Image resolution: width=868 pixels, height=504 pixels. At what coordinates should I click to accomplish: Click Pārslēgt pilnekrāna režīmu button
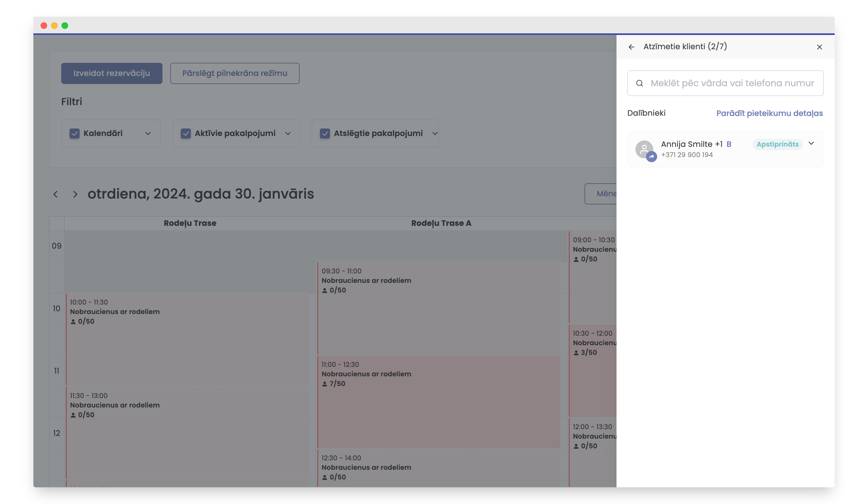(x=235, y=73)
